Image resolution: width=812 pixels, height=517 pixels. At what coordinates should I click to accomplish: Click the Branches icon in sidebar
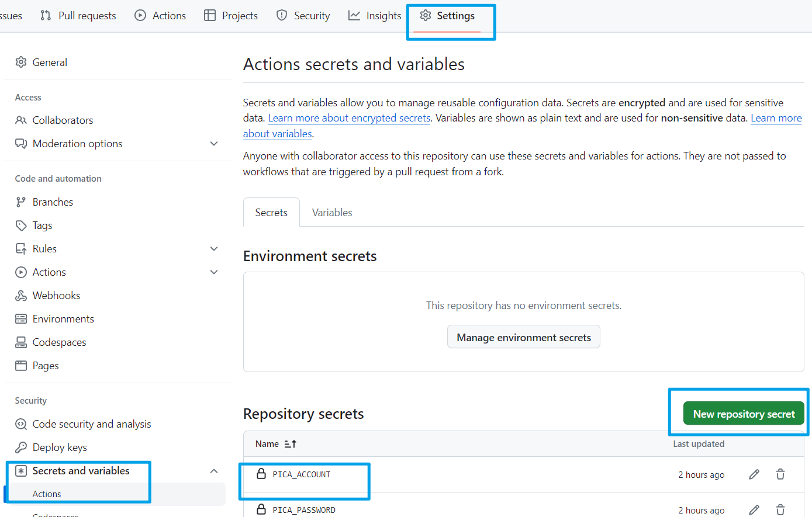(21, 202)
